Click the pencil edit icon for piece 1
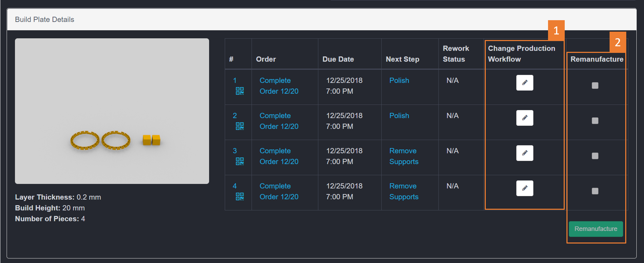This screenshot has height=263, width=644. click(524, 83)
